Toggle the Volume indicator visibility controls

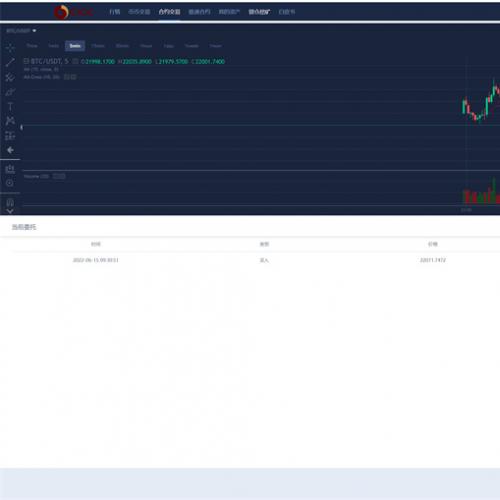coord(59,176)
